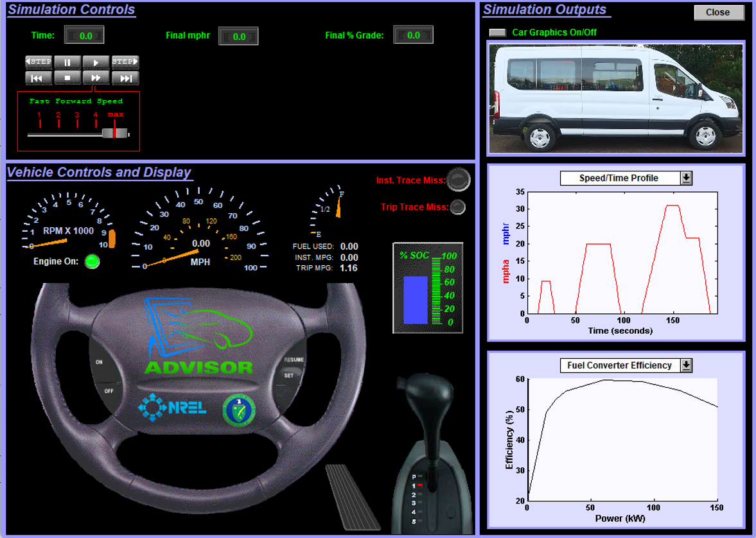The height and width of the screenshot is (538, 756).
Task: Open the Speed/Time Profile dropdown
Action: [x=686, y=178]
